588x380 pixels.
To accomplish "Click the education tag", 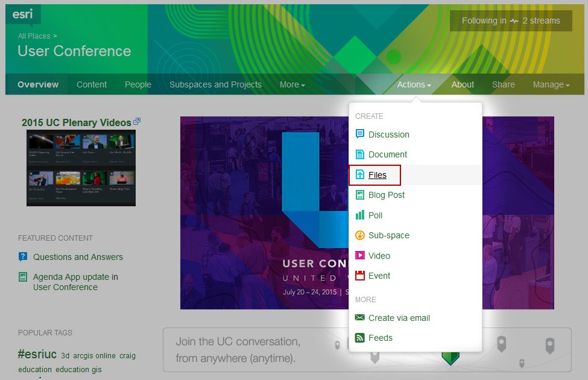I will pyautogui.click(x=35, y=370).
